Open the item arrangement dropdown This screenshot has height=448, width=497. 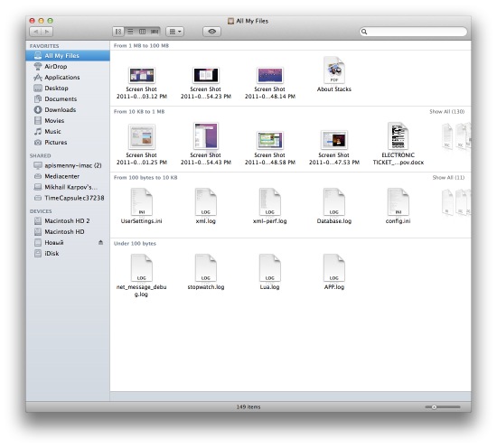[174, 32]
